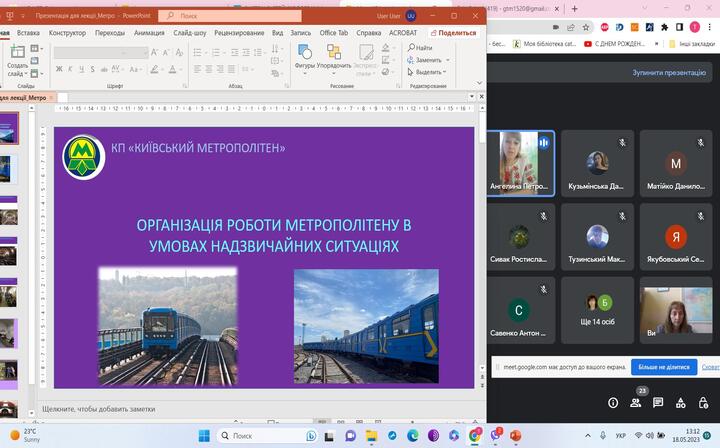Open Viber from taskbar

pyautogui.click(x=495, y=435)
